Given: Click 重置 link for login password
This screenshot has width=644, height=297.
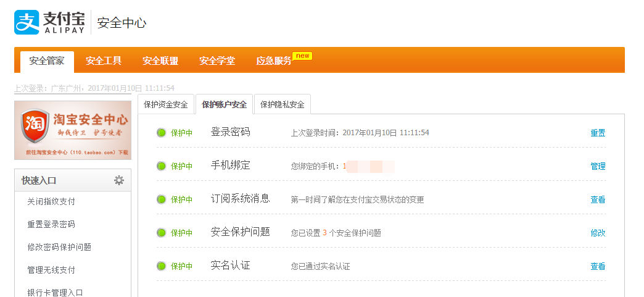Looking at the screenshot, I should click(x=598, y=133).
